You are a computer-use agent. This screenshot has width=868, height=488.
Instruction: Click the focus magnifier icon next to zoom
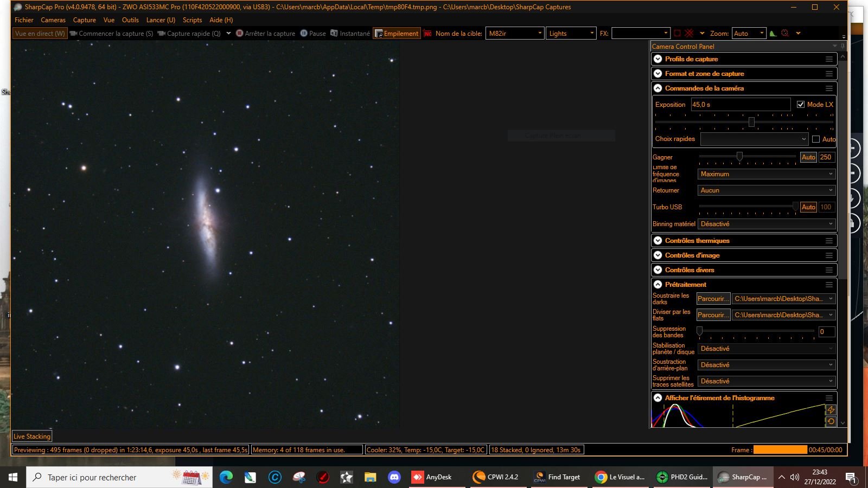(x=785, y=33)
